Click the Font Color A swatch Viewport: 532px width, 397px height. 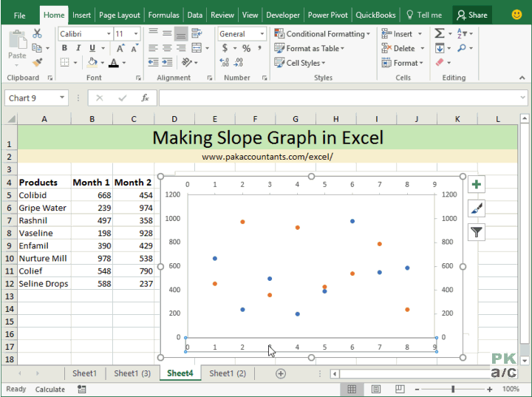(114, 63)
